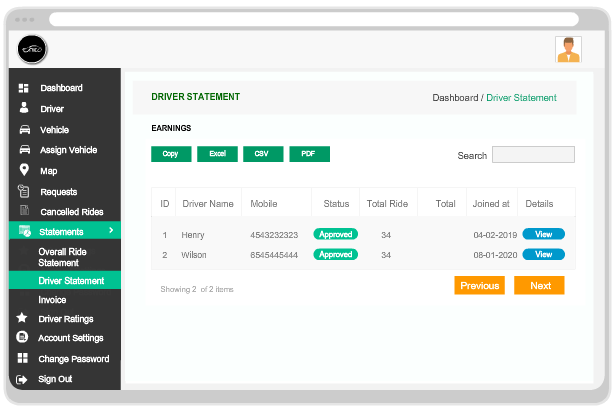Image resolution: width=615 pixels, height=412 pixels.
Task: Sort by Driver Name column header
Action: click(208, 204)
